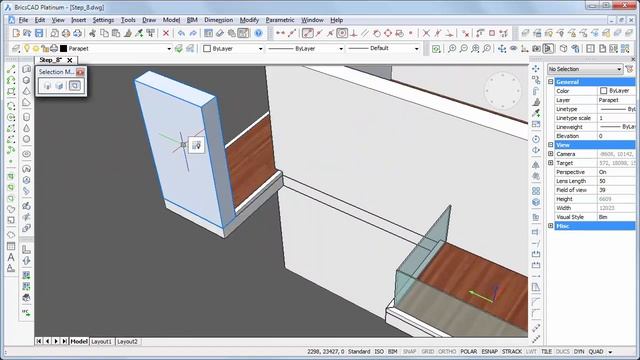Viewport: 640px width, 360px height.
Task: Toggle ESNAP in the status bar
Action: [489, 351]
